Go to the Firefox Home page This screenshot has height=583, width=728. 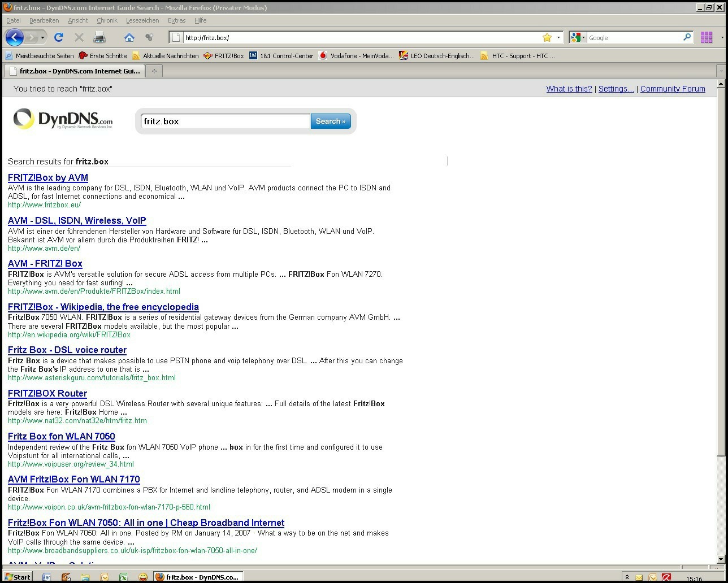129,38
